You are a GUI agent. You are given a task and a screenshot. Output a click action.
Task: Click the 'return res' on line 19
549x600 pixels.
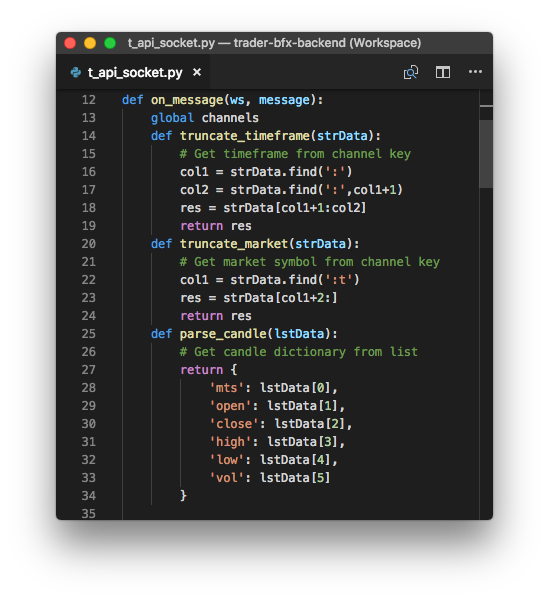(x=215, y=226)
